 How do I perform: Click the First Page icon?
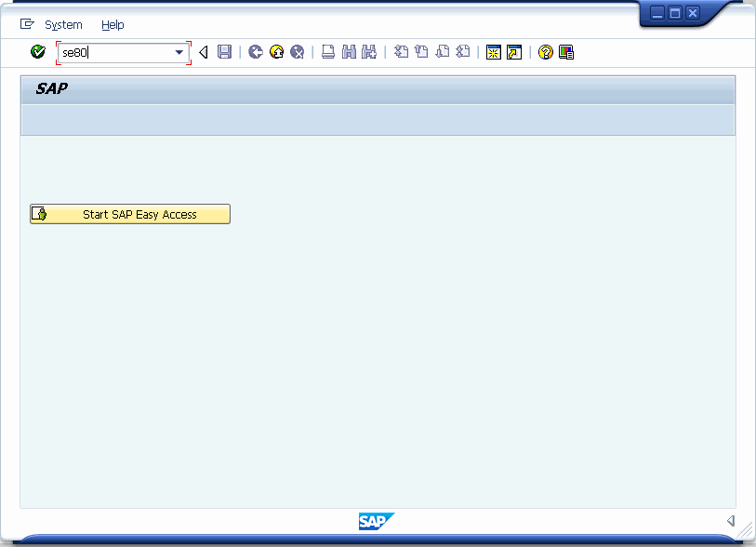pyautogui.click(x=401, y=51)
